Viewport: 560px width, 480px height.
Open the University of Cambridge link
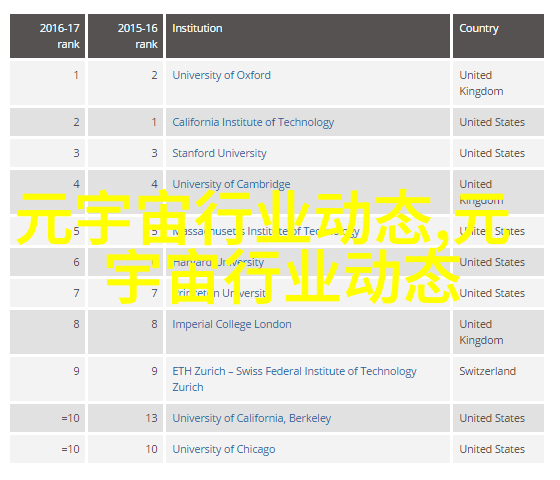231,184
